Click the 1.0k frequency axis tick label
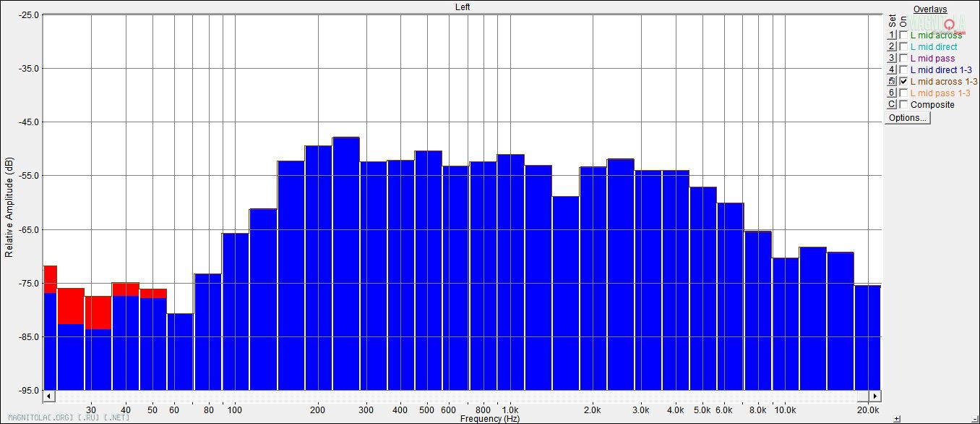 point(510,410)
